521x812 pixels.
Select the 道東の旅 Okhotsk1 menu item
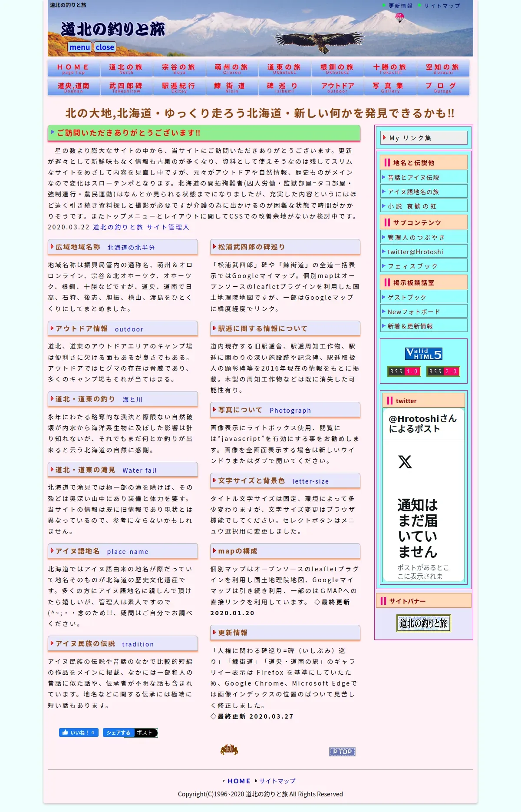pyautogui.click(x=285, y=69)
